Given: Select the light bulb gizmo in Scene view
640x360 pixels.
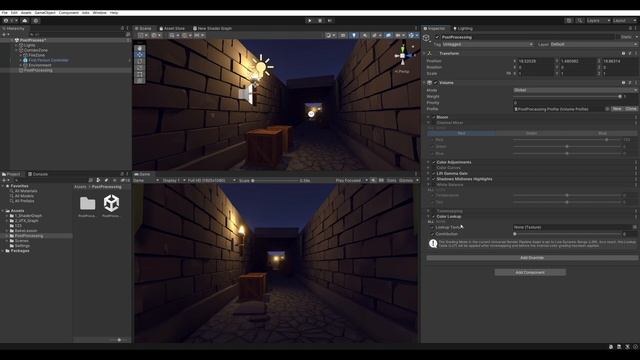Looking at the screenshot, I should 261,67.
